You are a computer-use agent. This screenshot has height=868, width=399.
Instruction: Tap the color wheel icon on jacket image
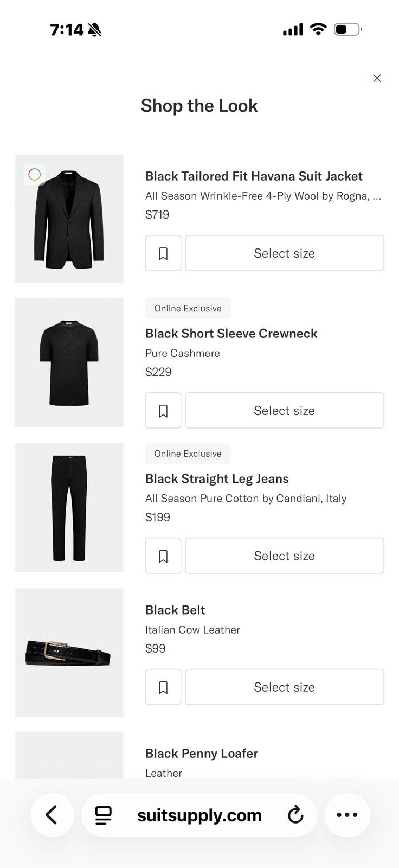[x=34, y=174]
